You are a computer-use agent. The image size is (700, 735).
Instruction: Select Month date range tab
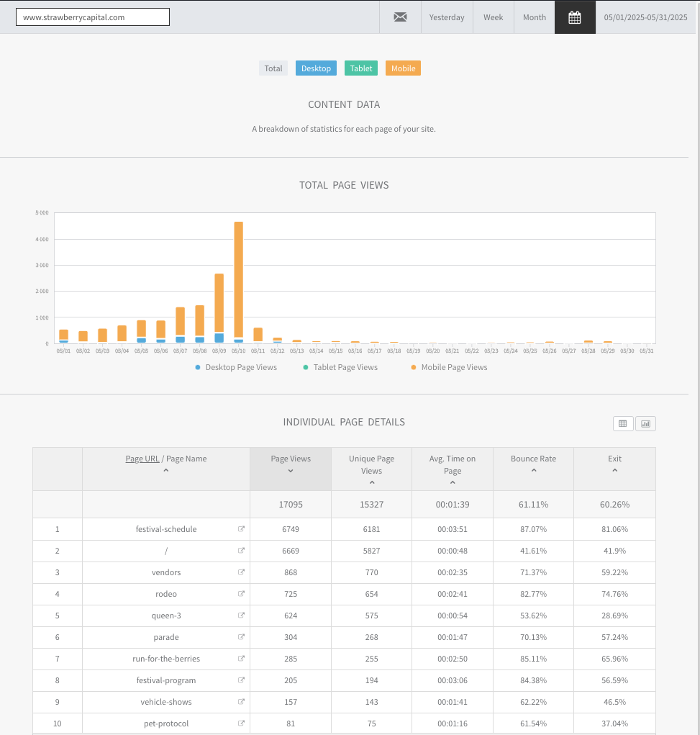[x=534, y=17]
